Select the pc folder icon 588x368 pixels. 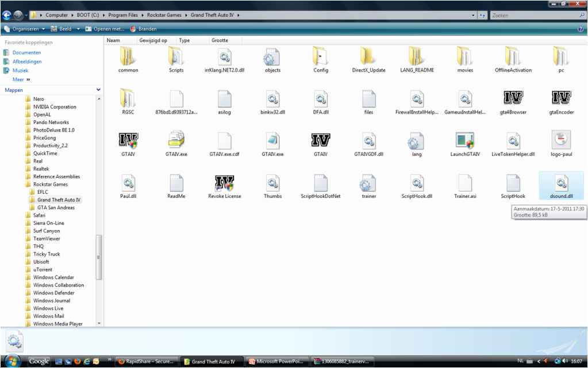click(561, 57)
